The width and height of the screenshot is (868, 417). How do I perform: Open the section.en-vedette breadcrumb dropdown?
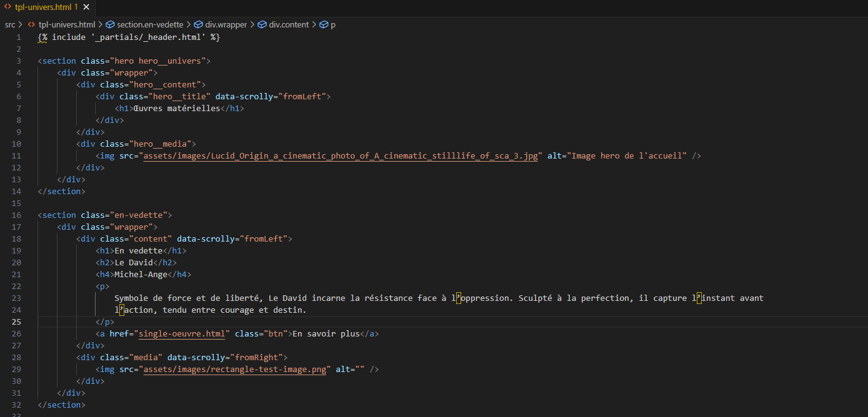click(150, 24)
